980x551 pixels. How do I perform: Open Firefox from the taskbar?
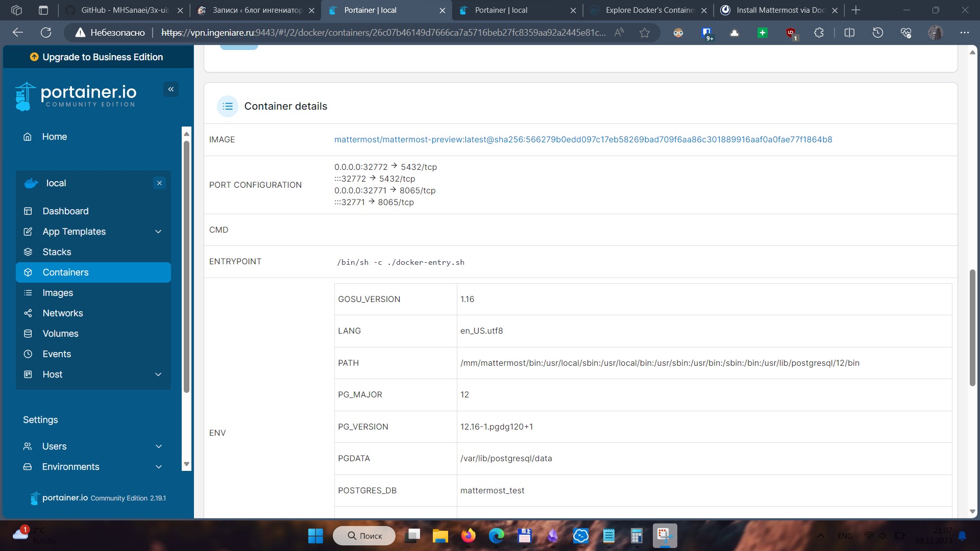468,536
